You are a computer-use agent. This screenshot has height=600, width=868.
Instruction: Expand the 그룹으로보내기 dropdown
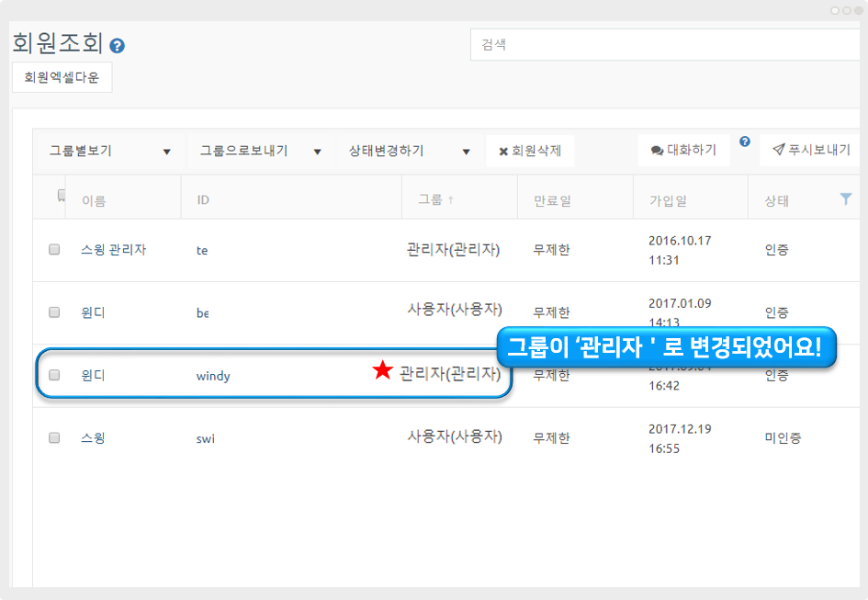point(260,152)
